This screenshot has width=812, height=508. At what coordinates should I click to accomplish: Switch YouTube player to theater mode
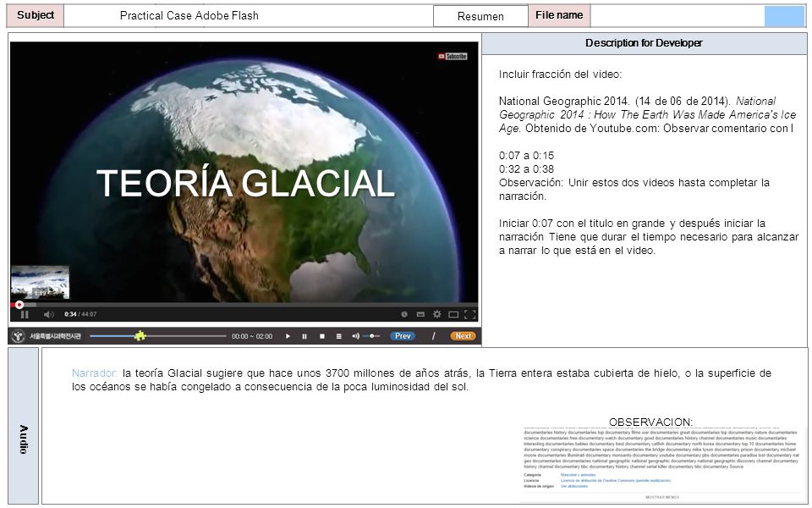point(453,314)
